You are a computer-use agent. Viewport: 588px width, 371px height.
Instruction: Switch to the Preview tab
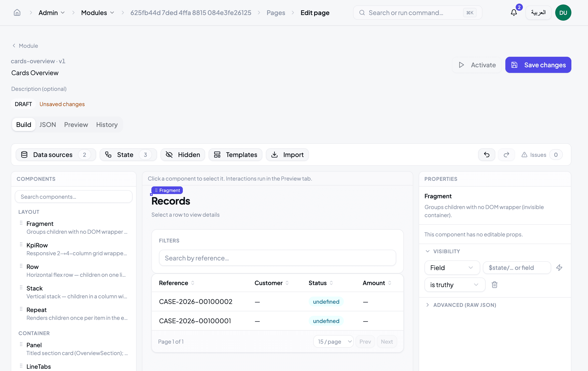pyautogui.click(x=76, y=124)
